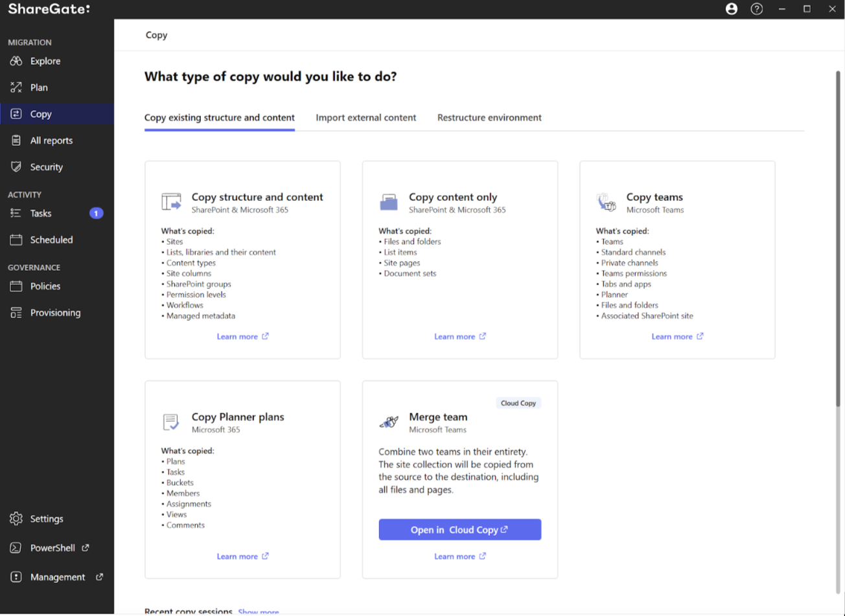The height and width of the screenshot is (616, 845).
Task: Click the Provisioning icon in sidebar
Action: [x=16, y=313]
